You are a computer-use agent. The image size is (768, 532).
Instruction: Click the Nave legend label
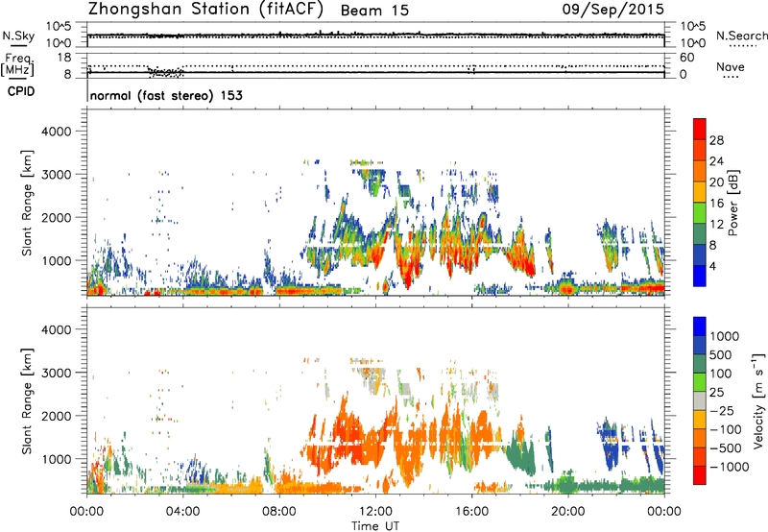pyautogui.click(x=731, y=66)
